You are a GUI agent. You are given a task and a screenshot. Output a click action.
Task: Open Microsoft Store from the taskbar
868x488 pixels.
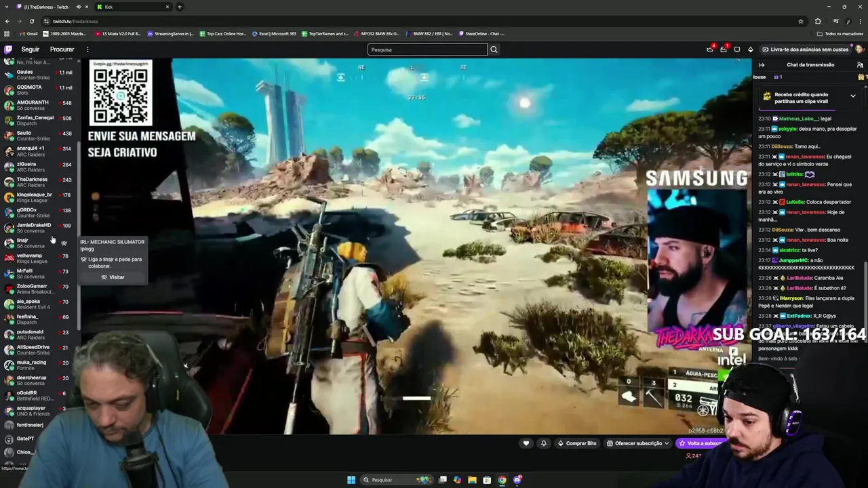(x=487, y=480)
